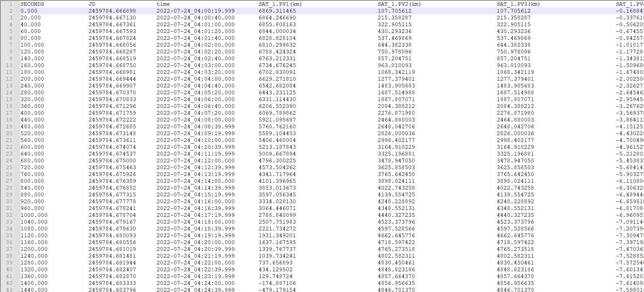
Task: Click the seconds value 1200.000
Action: tap(34, 249)
